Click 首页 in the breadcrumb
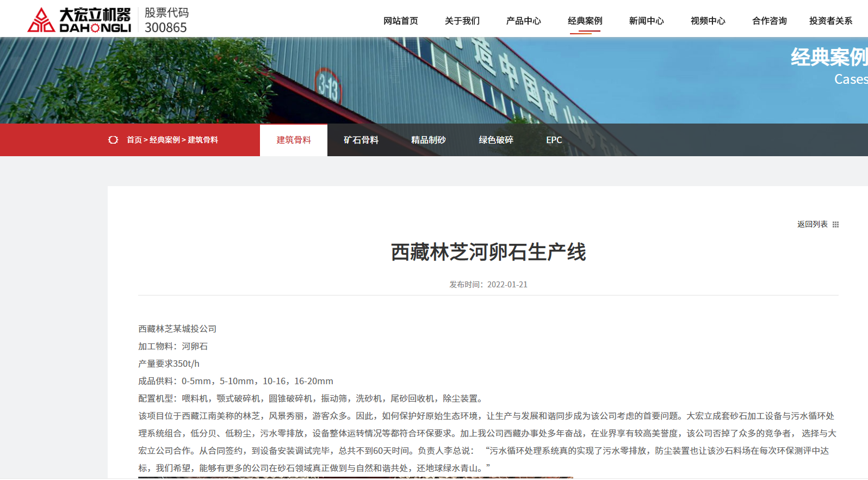The width and height of the screenshot is (868, 480). click(134, 140)
